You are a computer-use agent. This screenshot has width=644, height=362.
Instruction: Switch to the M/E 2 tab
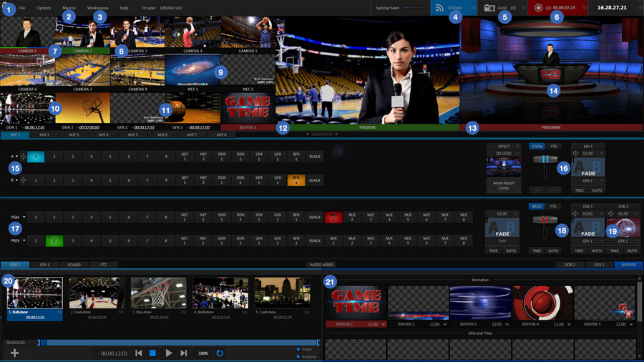point(44,134)
